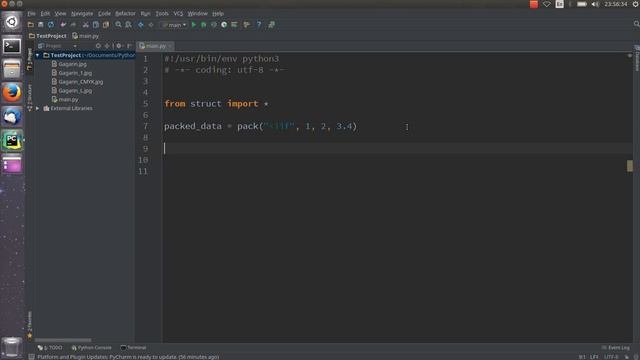640x360 pixels.
Task: Close the main.py editor tab
Action: (x=170, y=46)
